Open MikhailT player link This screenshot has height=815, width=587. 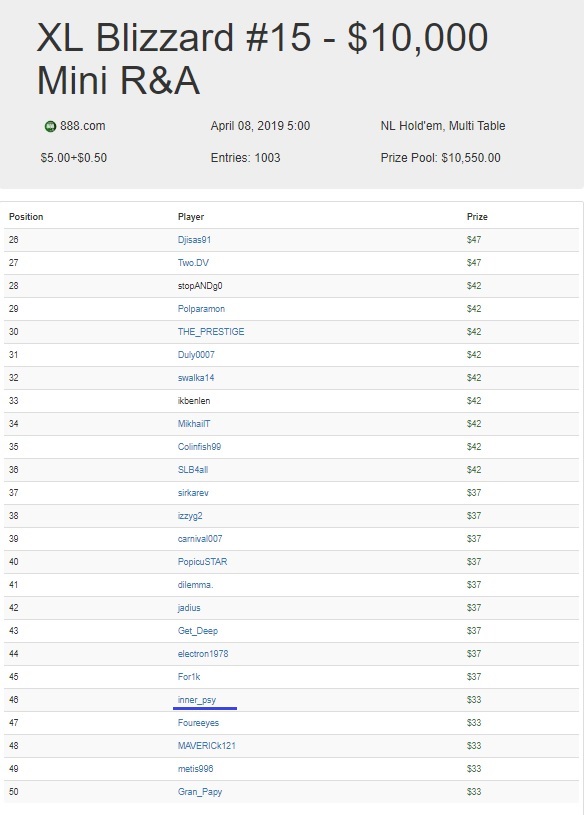[x=193, y=424]
